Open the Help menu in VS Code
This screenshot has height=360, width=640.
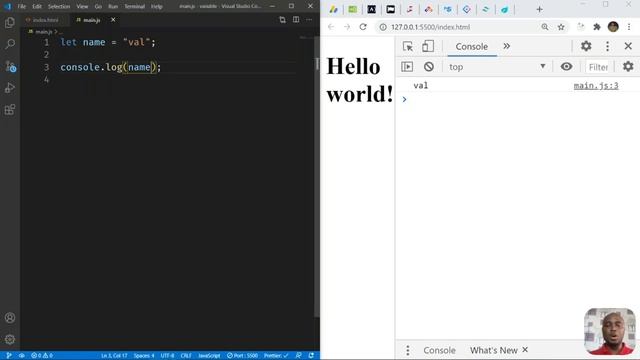[157, 7]
